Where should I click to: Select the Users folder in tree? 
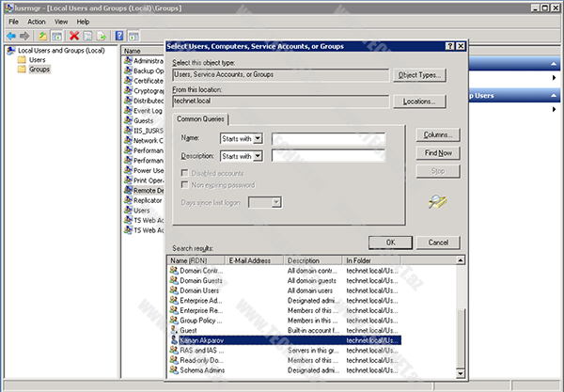tap(38, 59)
